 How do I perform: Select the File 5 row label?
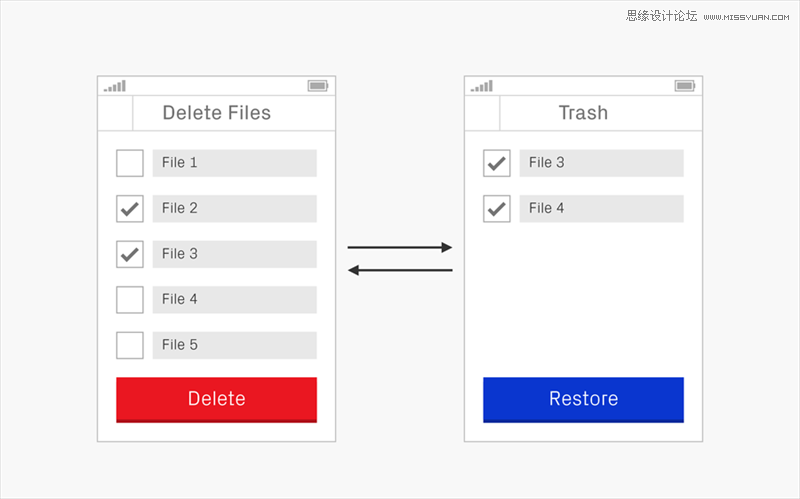pos(235,345)
